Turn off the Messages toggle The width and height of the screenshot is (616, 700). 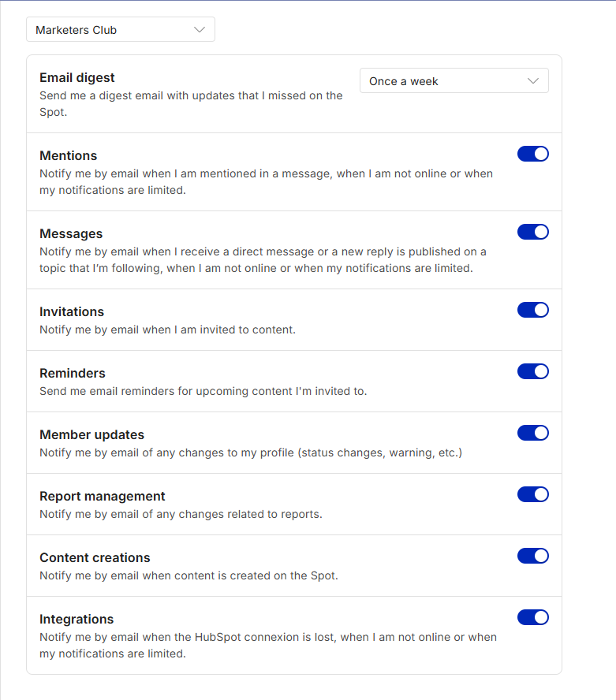click(x=533, y=232)
